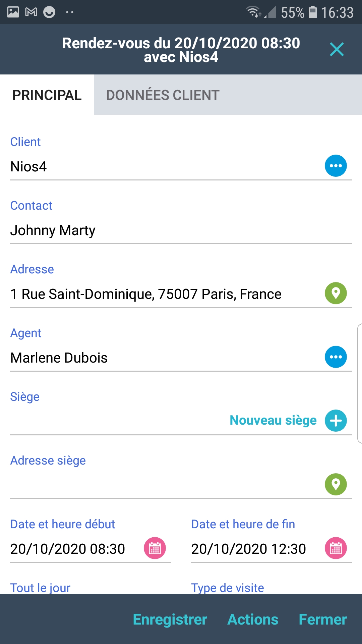Select the PRINCIPAL tab

pos(47,95)
